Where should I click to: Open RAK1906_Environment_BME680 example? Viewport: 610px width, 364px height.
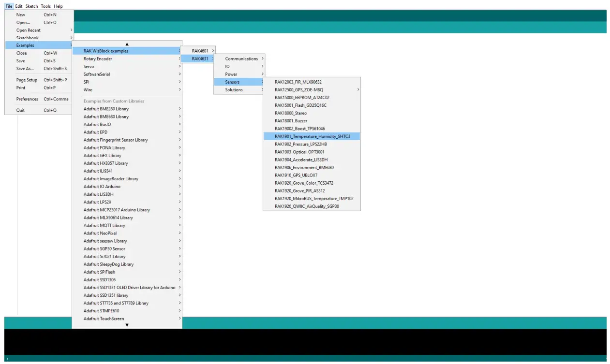click(312, 167)
